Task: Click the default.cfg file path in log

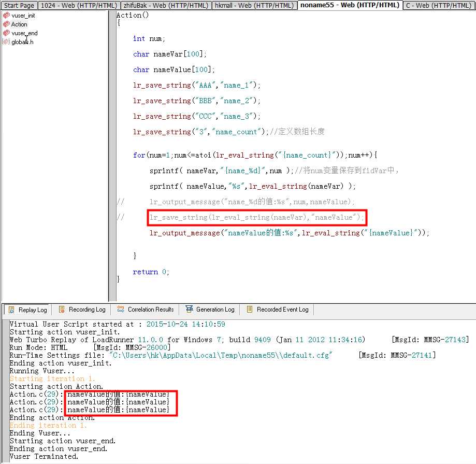Action: (221, 355)
